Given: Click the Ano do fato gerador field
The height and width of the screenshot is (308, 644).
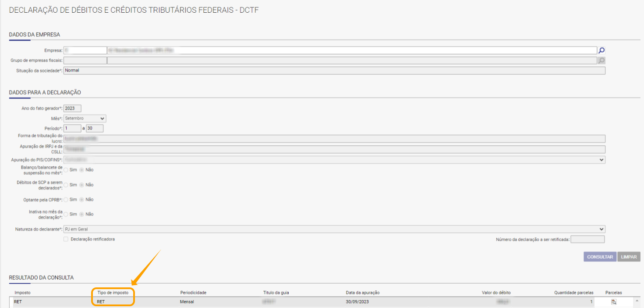Looking at the screenshot, I should 72,108.
